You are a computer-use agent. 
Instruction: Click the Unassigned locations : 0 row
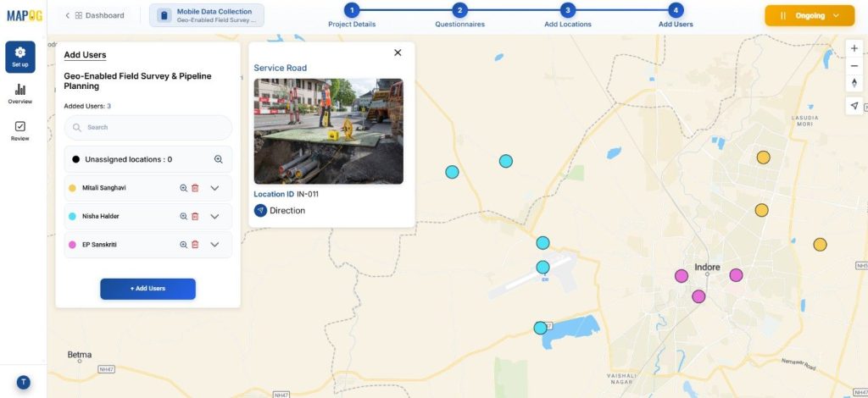tap(147, 159)
